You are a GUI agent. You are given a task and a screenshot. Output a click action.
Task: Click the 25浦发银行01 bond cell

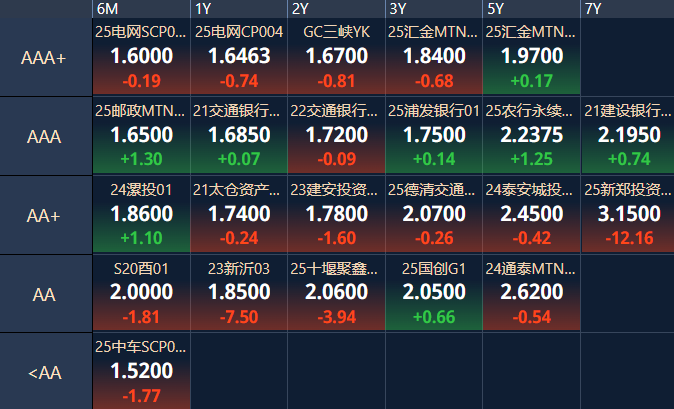pos(434,135)
